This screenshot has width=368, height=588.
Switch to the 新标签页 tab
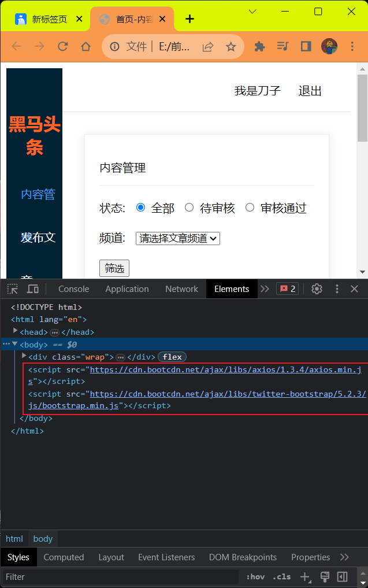point(49,19)
